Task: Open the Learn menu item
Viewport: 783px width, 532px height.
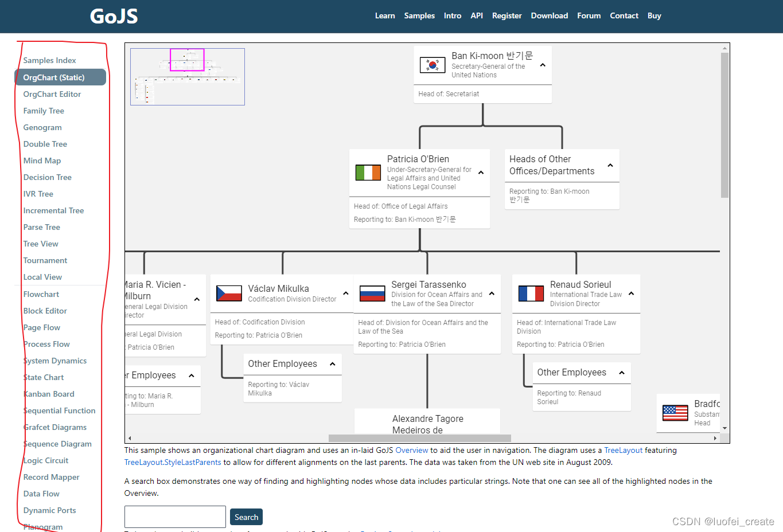Action: 385,16
